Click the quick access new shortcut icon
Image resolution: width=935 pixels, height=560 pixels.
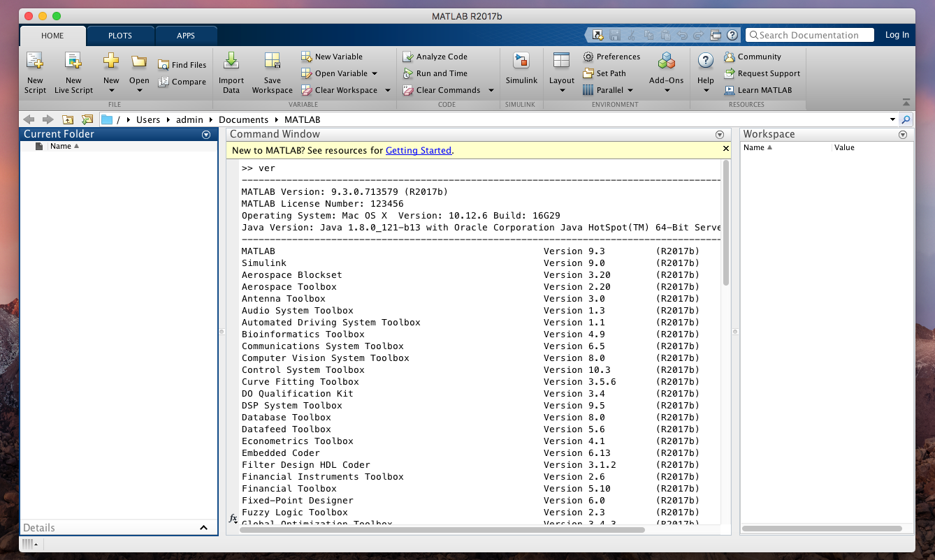tap(597, 35)
